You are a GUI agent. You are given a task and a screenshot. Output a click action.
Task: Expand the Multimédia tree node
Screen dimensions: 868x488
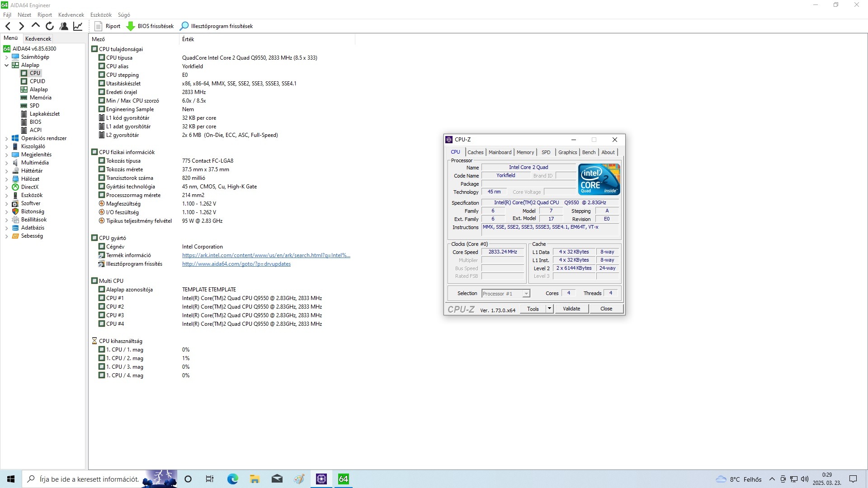tap(6, 163)
